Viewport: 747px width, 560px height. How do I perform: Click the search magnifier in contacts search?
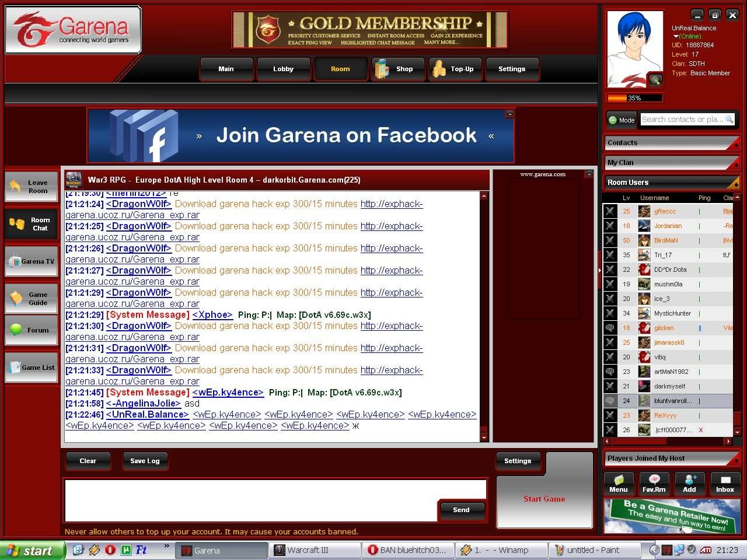(729, 119)
